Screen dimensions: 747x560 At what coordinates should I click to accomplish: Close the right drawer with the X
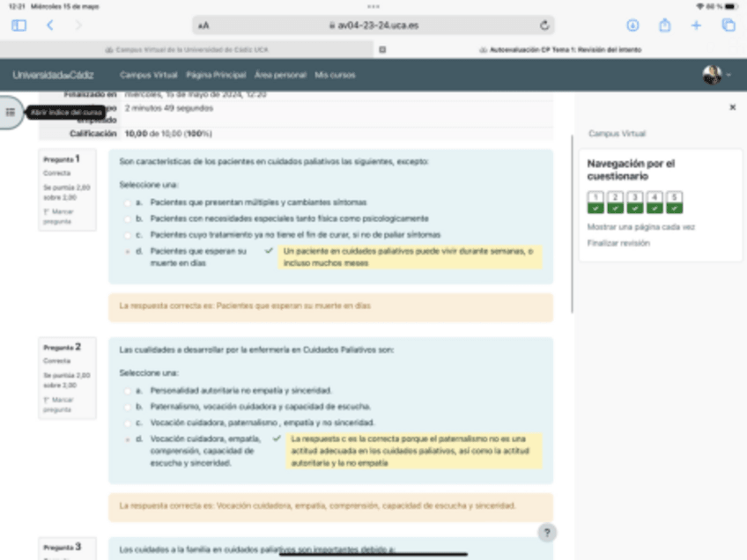[x=733, y=107]
